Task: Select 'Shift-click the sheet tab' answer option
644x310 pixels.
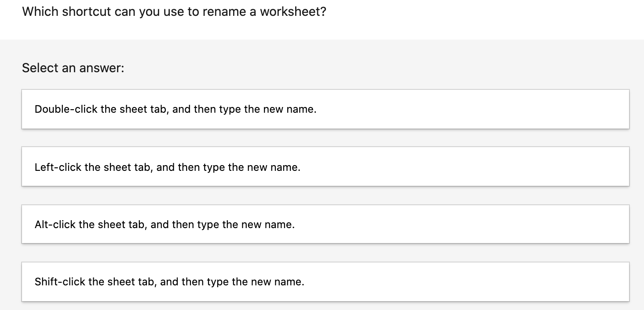Action: pyautogui.click(x=326, y=282)
